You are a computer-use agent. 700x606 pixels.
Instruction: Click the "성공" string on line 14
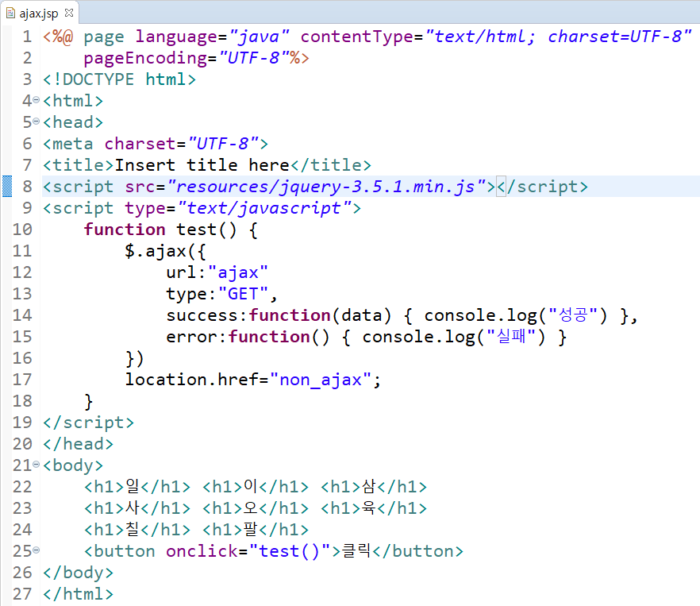573,315
